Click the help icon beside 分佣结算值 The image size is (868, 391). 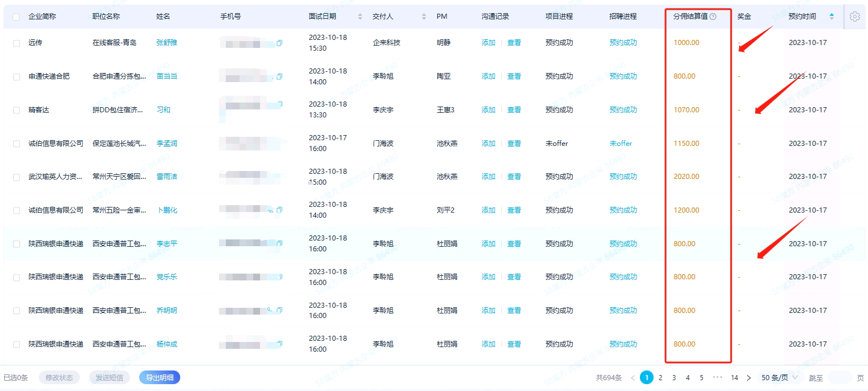713,17
